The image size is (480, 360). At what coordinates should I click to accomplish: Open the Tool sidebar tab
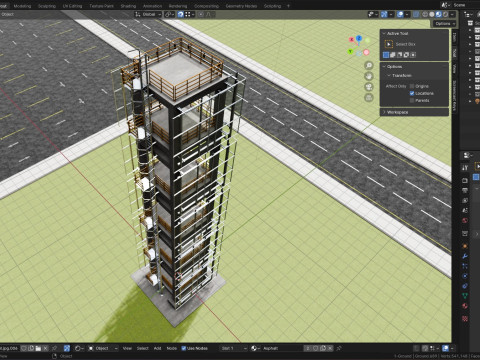pos(455,53)
